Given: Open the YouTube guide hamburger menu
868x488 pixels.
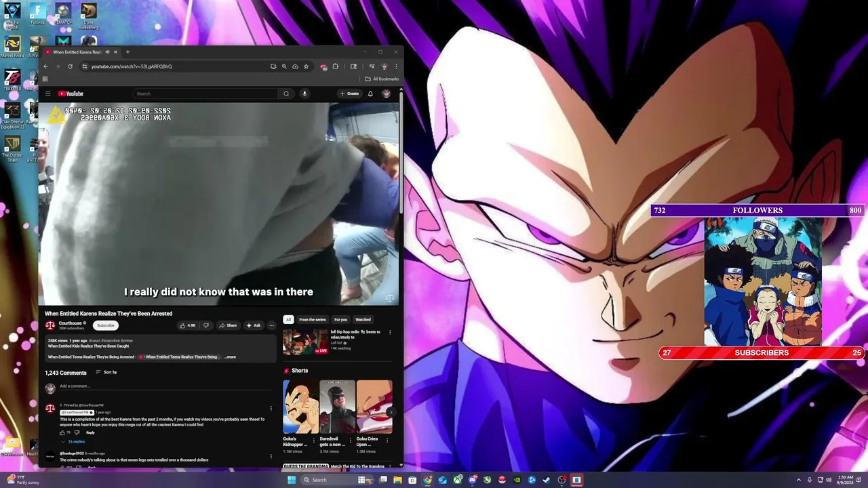Looking at the screenshot, I should click(x=47, y=94).
